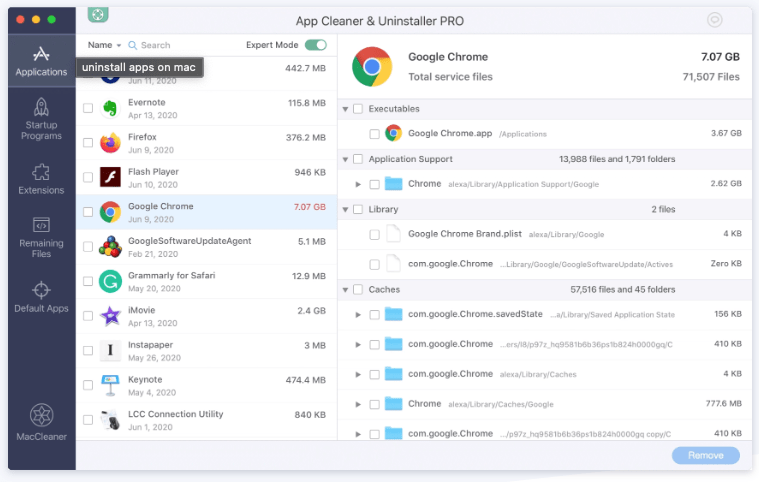This screenshot has height=482, width=759.
Task: Check the Evernote checkbox
Action: coord(88,108)
